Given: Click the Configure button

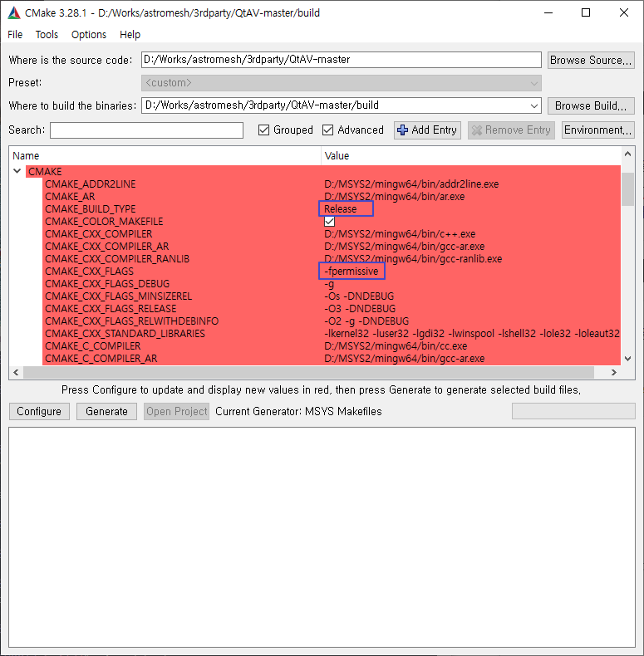Looking at the screenshot, I should pos(39,412).
